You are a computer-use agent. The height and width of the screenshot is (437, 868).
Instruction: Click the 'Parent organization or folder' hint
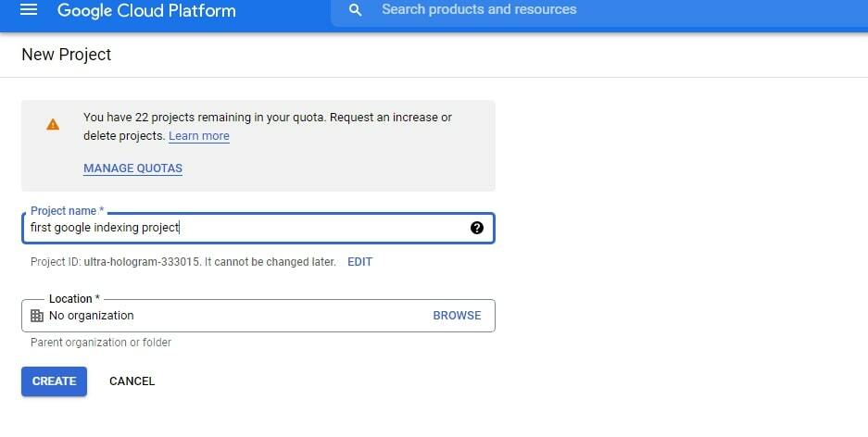coord(101,343)
